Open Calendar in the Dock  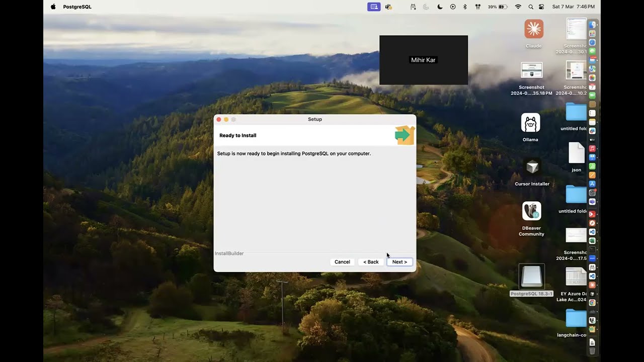coord(592,86)
